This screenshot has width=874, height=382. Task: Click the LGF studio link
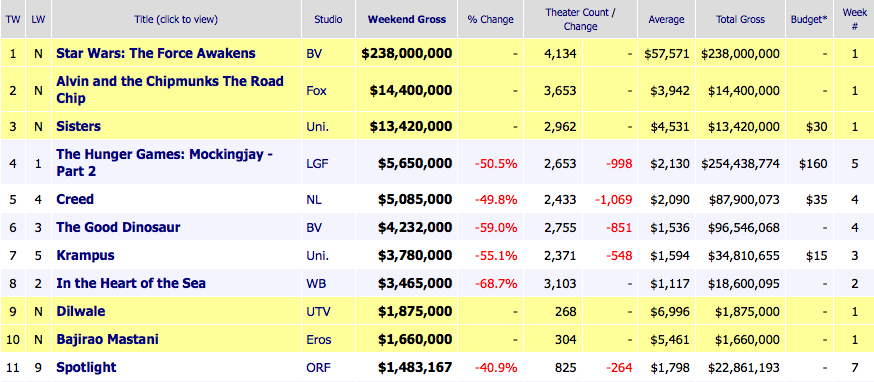tap(317, 163)
